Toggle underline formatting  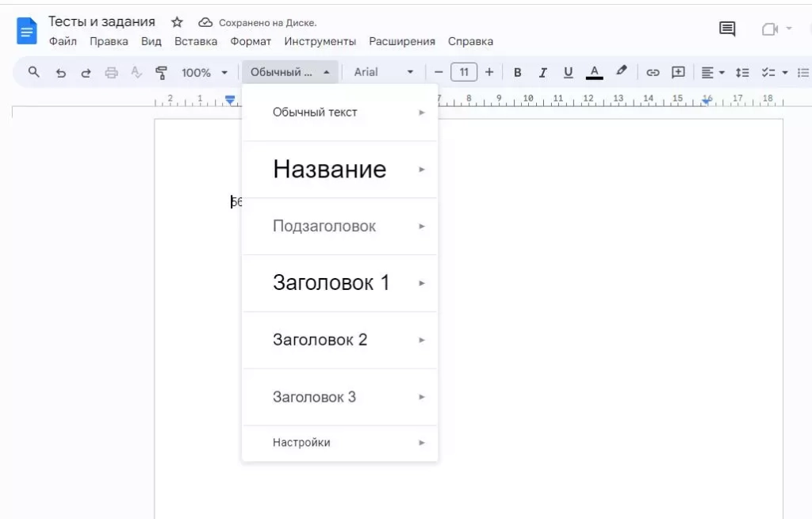point(568,71)
